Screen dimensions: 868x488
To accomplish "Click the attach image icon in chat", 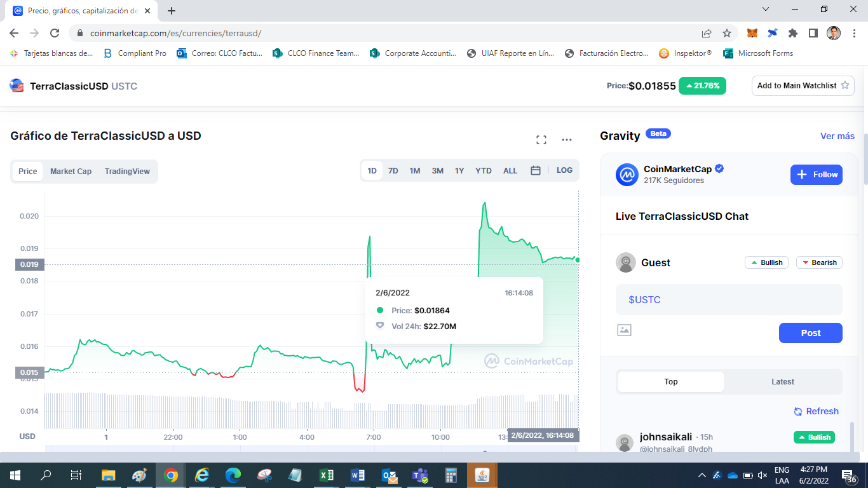I will (x=624, y=330).
